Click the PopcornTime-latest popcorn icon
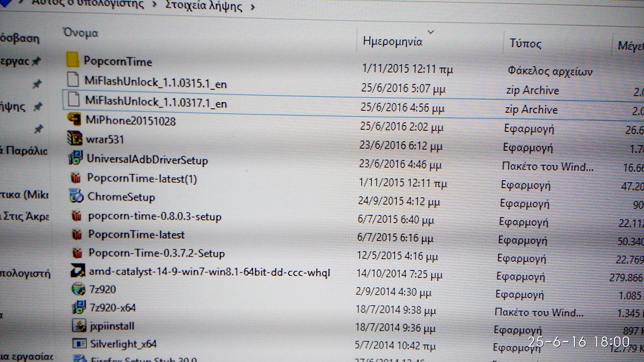 77,234
